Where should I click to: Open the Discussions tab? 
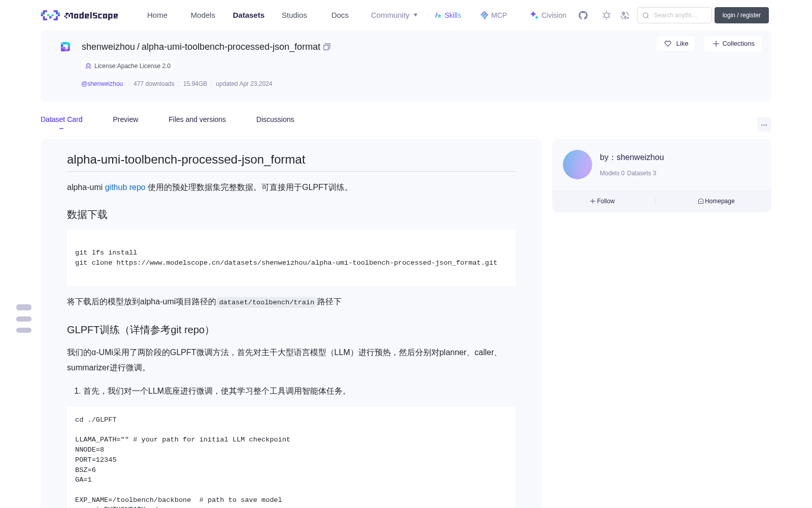coord(275,119)
